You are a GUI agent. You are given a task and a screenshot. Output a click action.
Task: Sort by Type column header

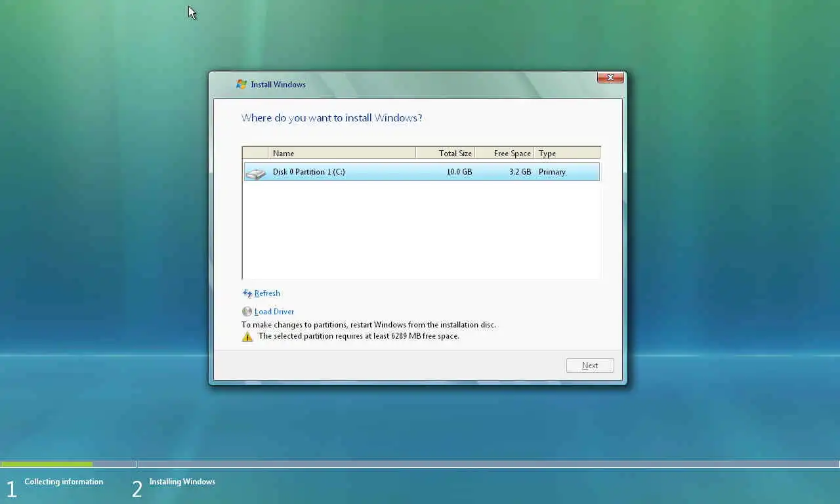point(567,153)
